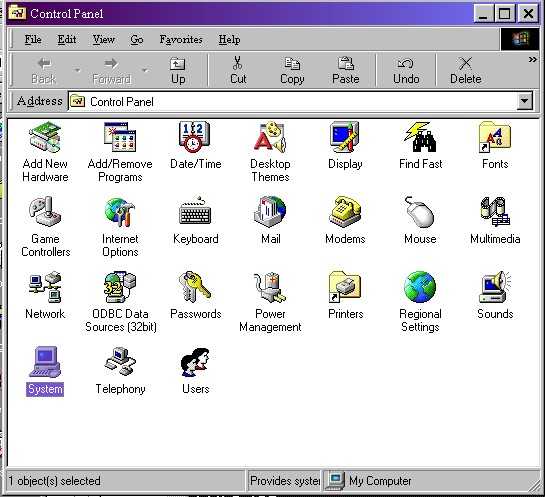Image resolution: width=545 pixels, height=497 pixels.
Task: Open the Favorites menu
Action: point(181,40)
